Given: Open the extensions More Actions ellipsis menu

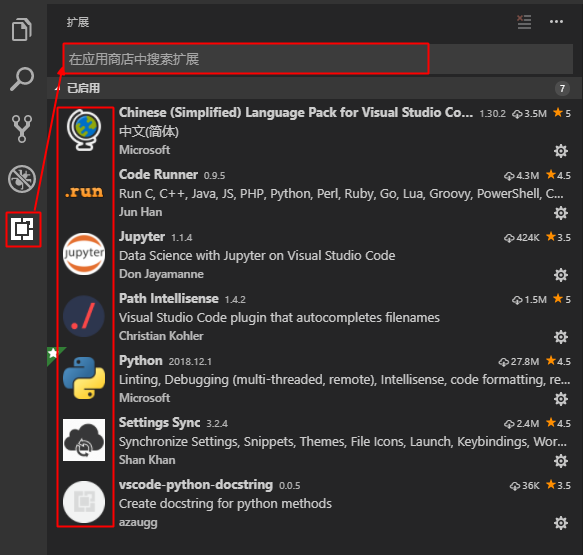Looking at the screenshot, I should (556, 22).
